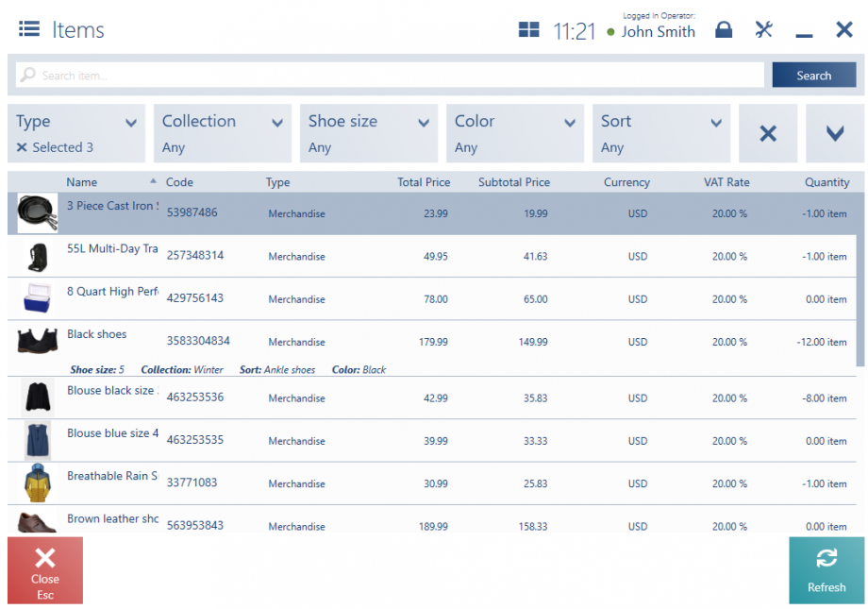This screenshot has width=868, height=609.
Task: Click the magnifier icon in the search bar
Action: click(x=28, y=74)
